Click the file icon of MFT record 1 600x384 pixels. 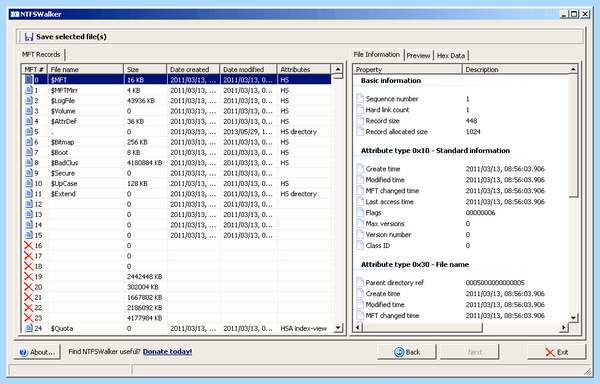point(29,90)
